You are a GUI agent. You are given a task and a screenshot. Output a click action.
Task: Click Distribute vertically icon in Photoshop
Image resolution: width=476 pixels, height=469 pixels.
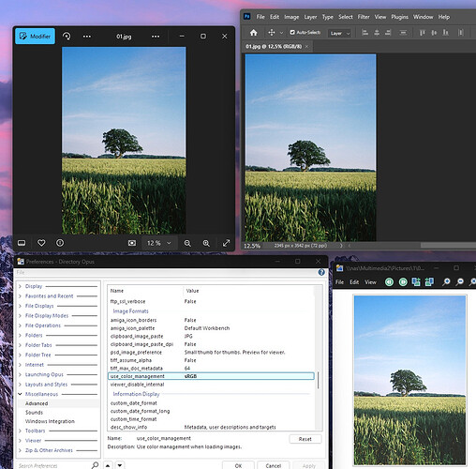(403, 32)
